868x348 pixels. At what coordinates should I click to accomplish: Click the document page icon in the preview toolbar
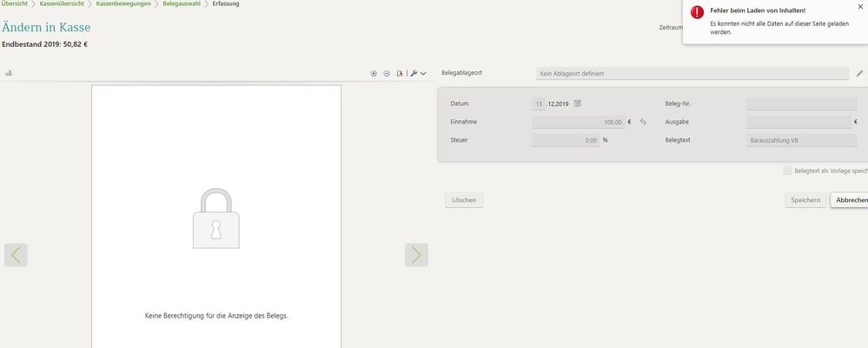[400, 74]
